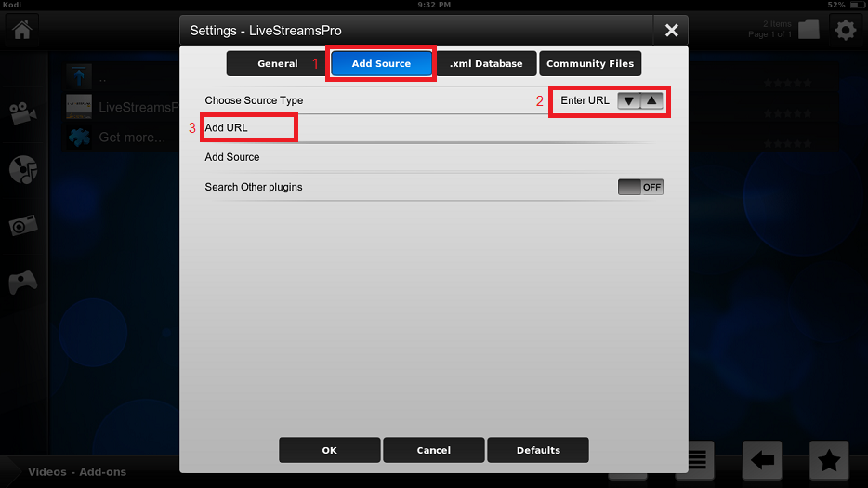The height and width of the screenshot is (488, 868).
Task: Switch to the .xml Database tab
Action: (486, 64)
